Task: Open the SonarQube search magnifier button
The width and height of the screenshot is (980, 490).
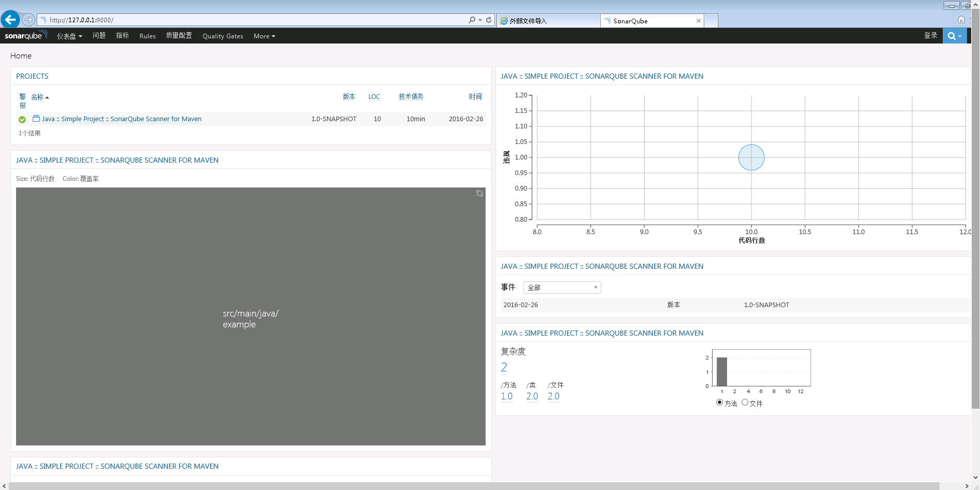Action: (x=955, y=36)
